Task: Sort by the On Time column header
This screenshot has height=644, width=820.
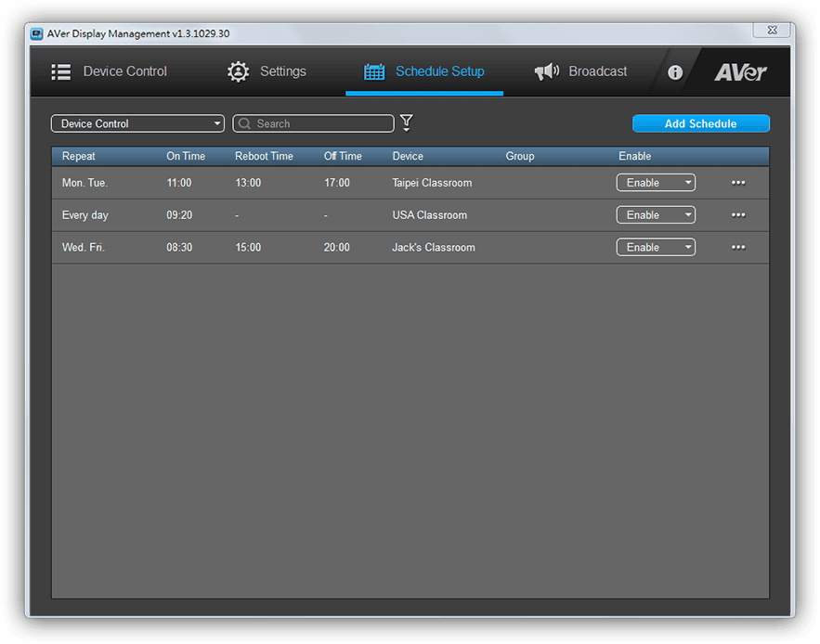Action: [186, 156]
